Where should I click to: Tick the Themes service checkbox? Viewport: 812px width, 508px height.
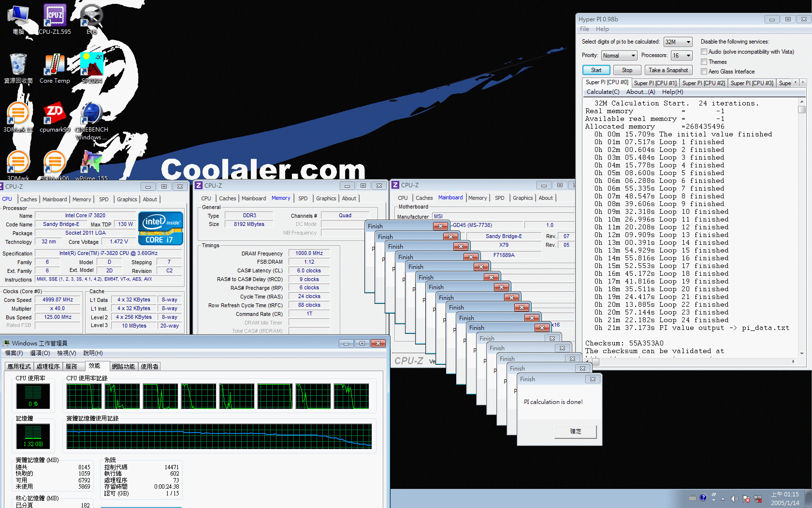click(704, 62)
